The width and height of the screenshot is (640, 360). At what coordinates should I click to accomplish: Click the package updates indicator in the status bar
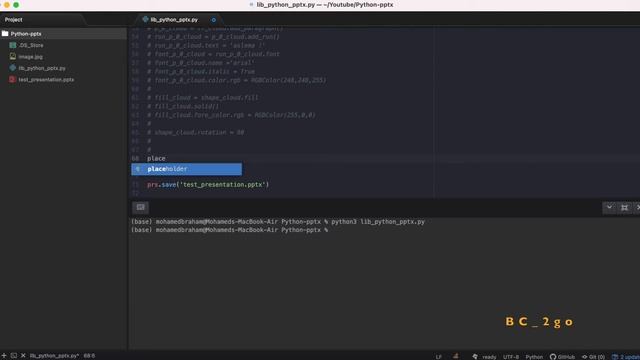(x=626, y=357)
